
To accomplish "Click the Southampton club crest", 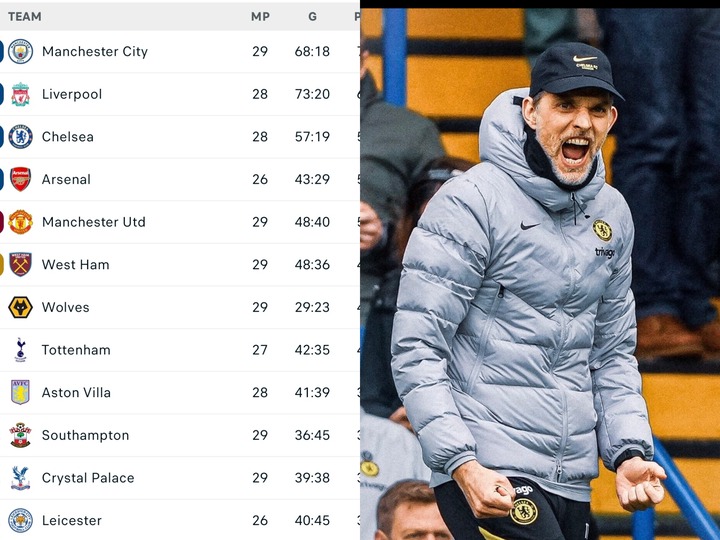I will point(20,435).
